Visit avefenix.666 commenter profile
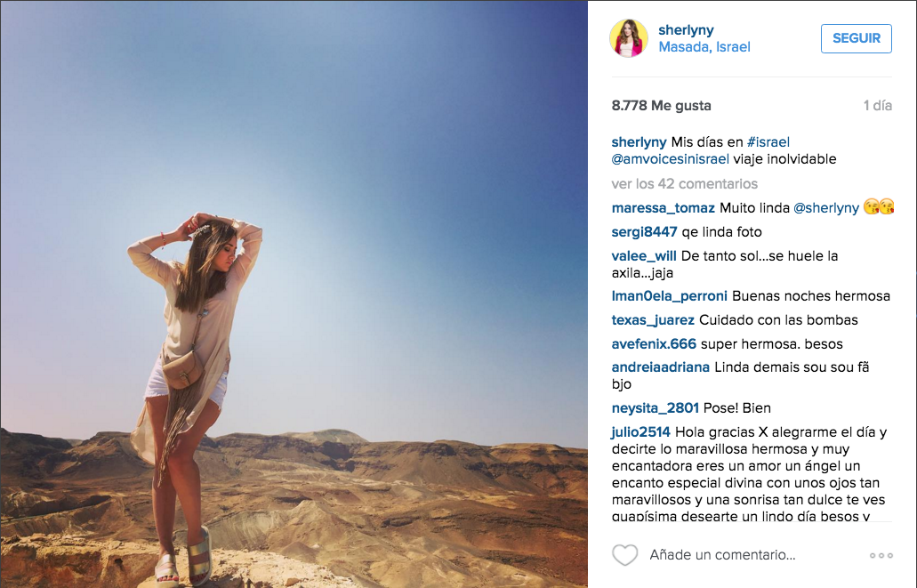Viewport: 917px width, 588px height. click(x=654, y=344)
